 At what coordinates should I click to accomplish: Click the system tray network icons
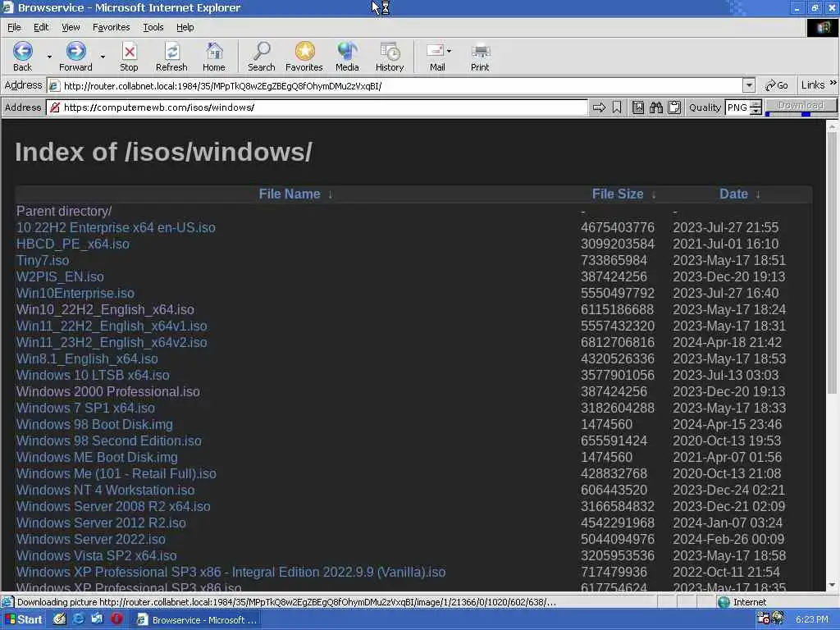tap(770, 619)
